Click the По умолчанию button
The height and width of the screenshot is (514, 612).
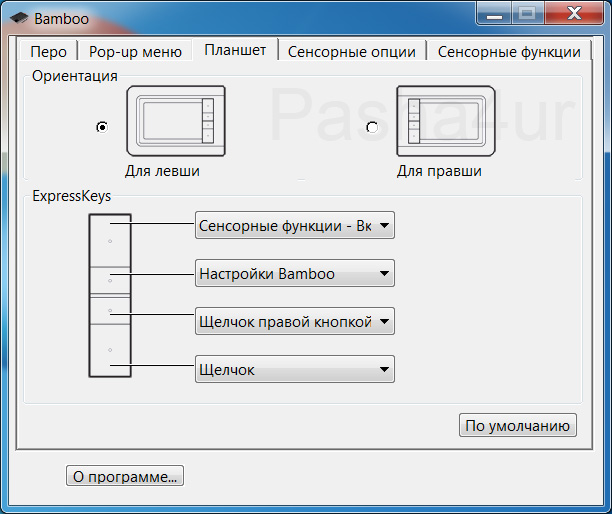click(x=518, y=425)
